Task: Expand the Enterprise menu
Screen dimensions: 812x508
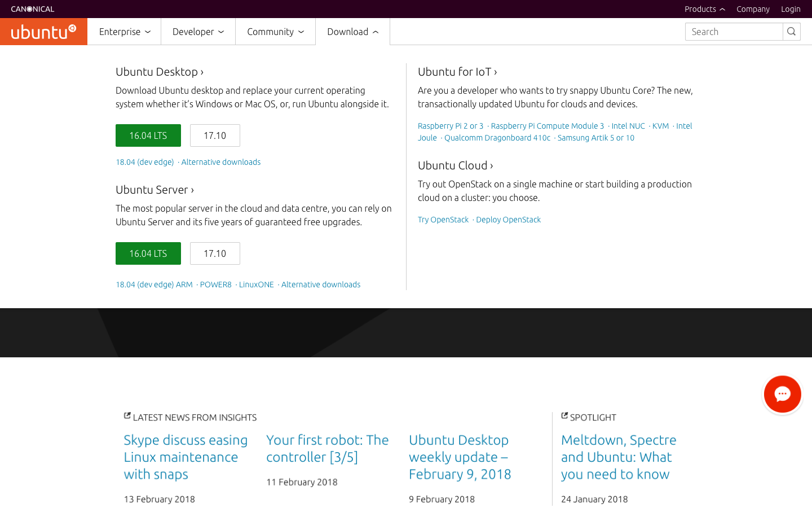Action: pos(124,32)
